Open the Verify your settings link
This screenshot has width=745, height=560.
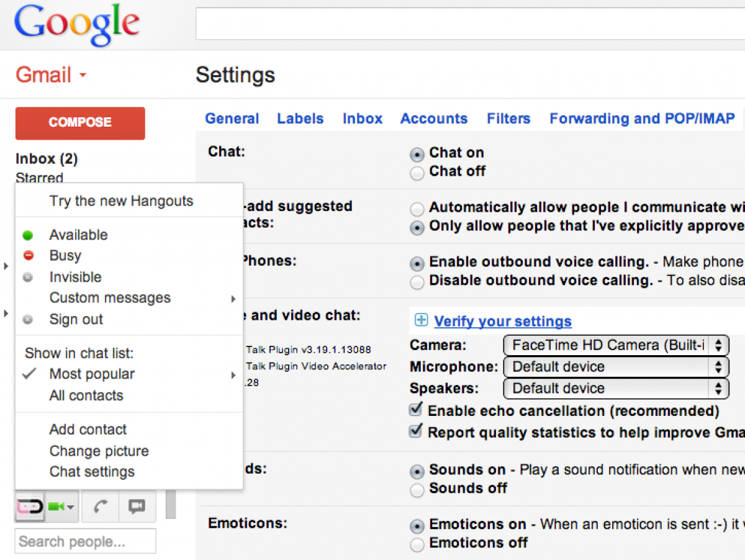[x=502, y=321]
